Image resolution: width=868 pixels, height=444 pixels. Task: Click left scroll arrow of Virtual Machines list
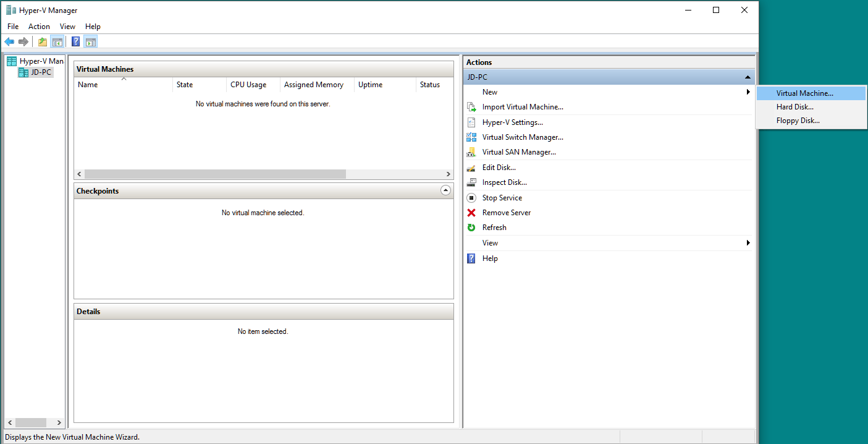[79, 174]
